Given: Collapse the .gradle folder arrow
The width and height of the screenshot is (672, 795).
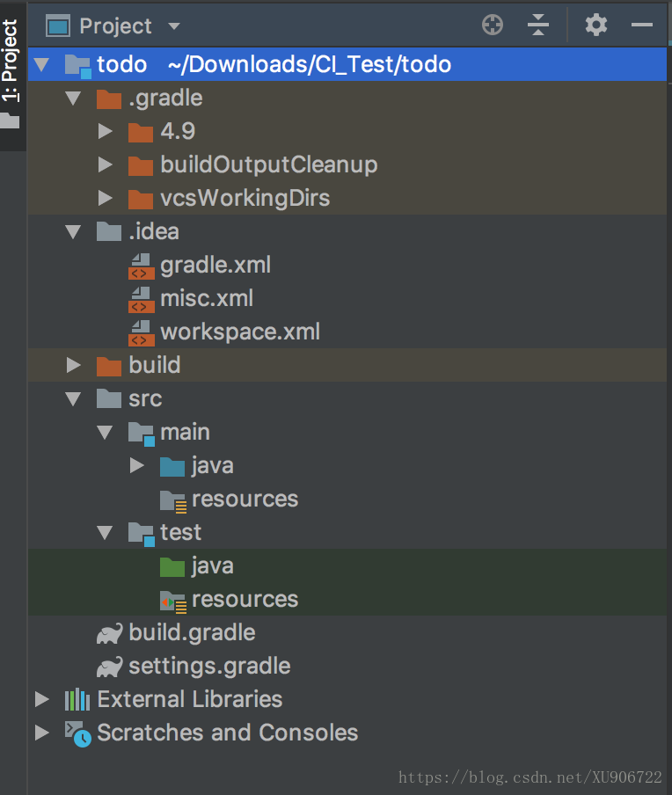Looking at the screenshot, I should (73, 98).
